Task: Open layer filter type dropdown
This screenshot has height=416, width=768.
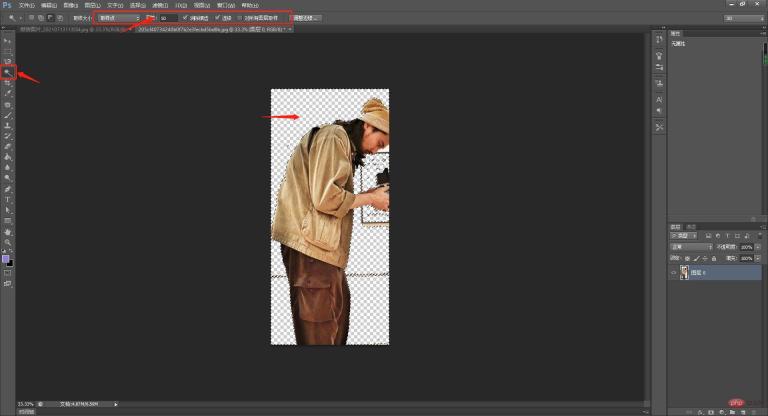Action: [683, 236]
